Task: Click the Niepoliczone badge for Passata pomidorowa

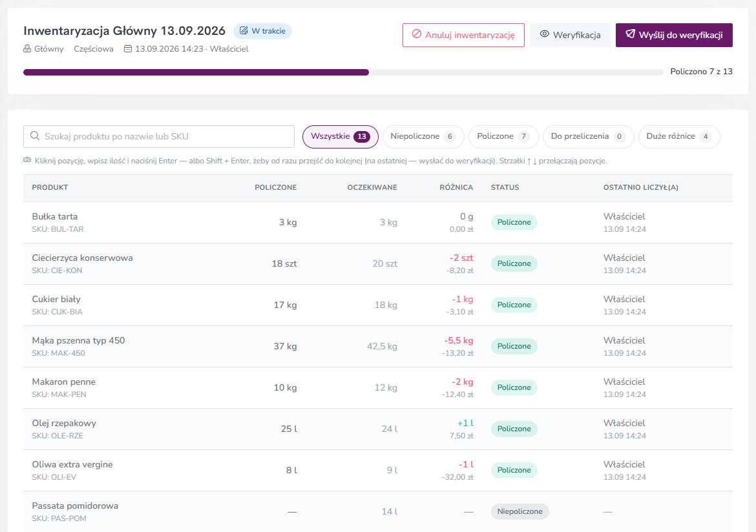Action: tap(520, 512)
